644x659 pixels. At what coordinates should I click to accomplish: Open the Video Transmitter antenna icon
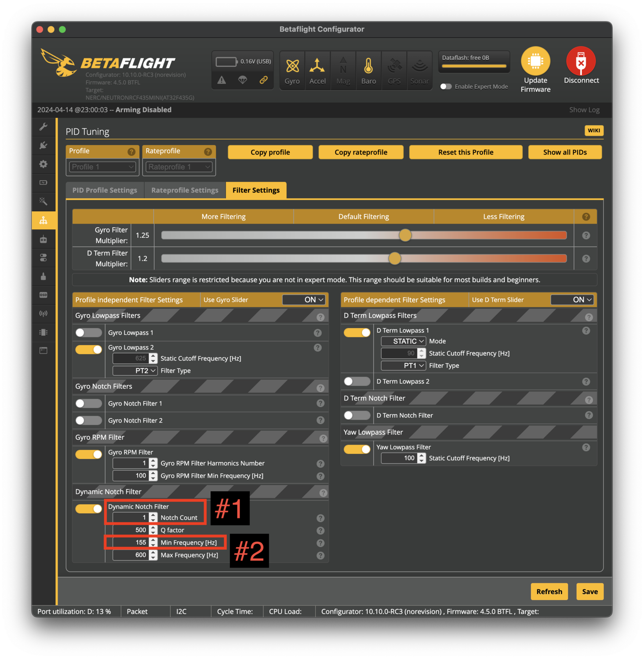coord(44,314)
